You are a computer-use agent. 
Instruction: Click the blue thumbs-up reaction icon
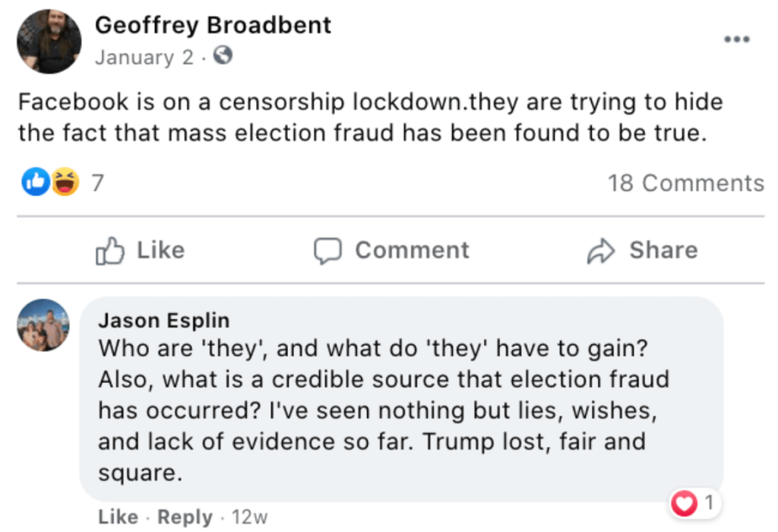[36, 182]
